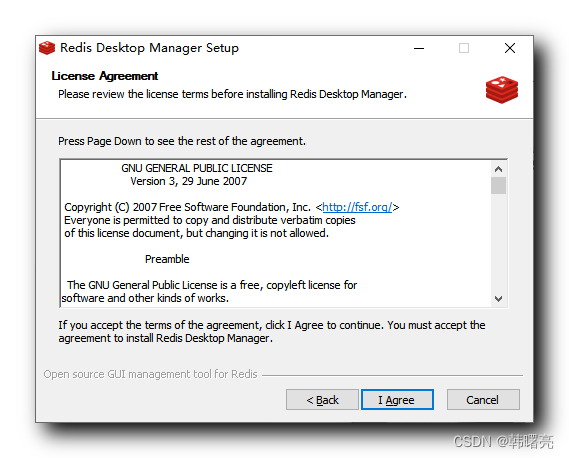Viewport: 569px width, 458px height.
Task: Click the disabled maximize button
Action: [x=464, y=48]
